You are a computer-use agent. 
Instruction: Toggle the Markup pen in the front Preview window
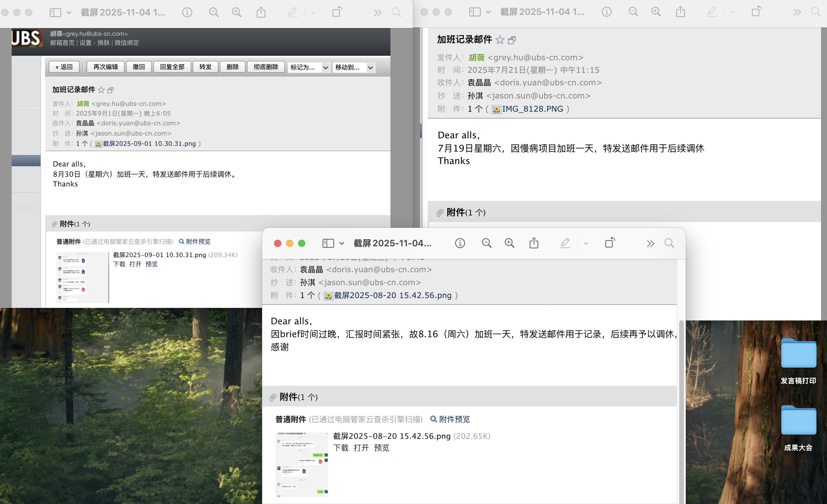565,243
